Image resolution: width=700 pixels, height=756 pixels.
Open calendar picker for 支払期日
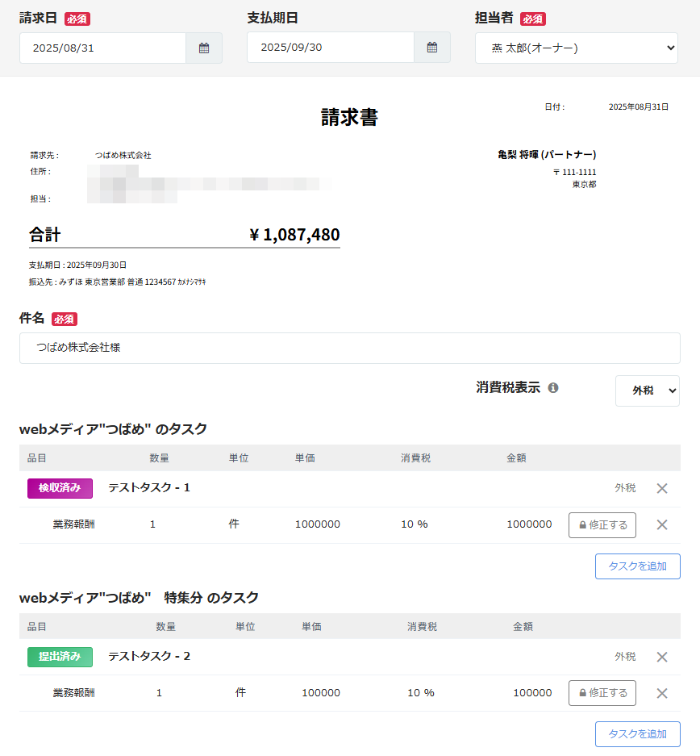[432, 48]
